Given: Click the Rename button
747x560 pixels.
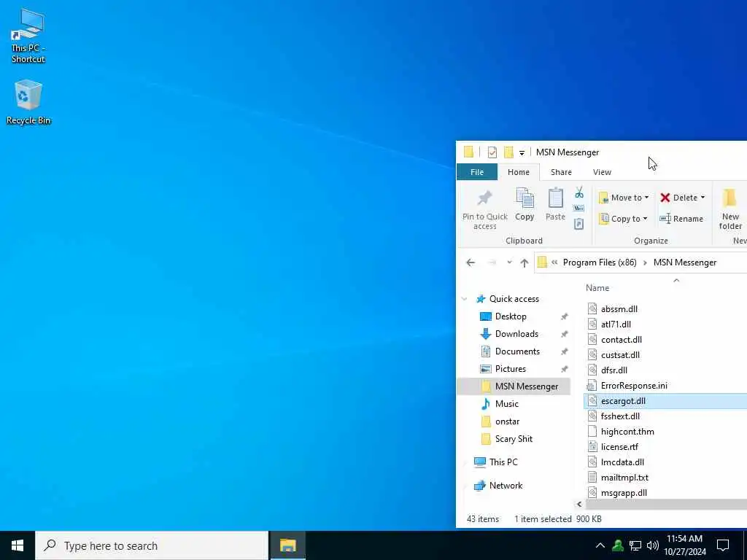Looking at the screenshot, I should coord(681,219).
